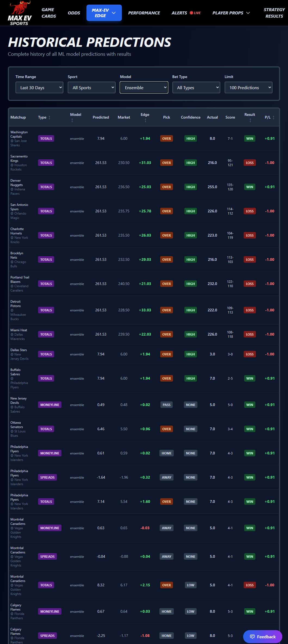This screenshot has width=288, height=644.
Task: Click the sort icon under Result header
Action: coord(250,120)
